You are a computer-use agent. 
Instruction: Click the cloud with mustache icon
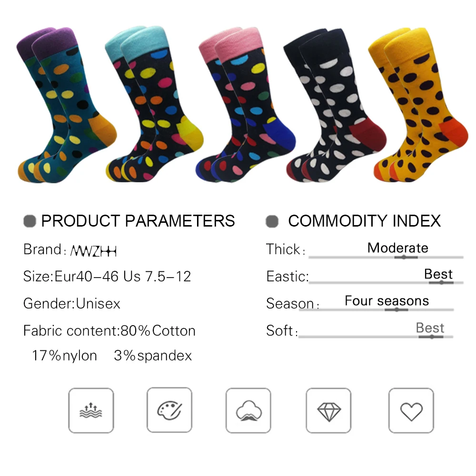point(248,410)
